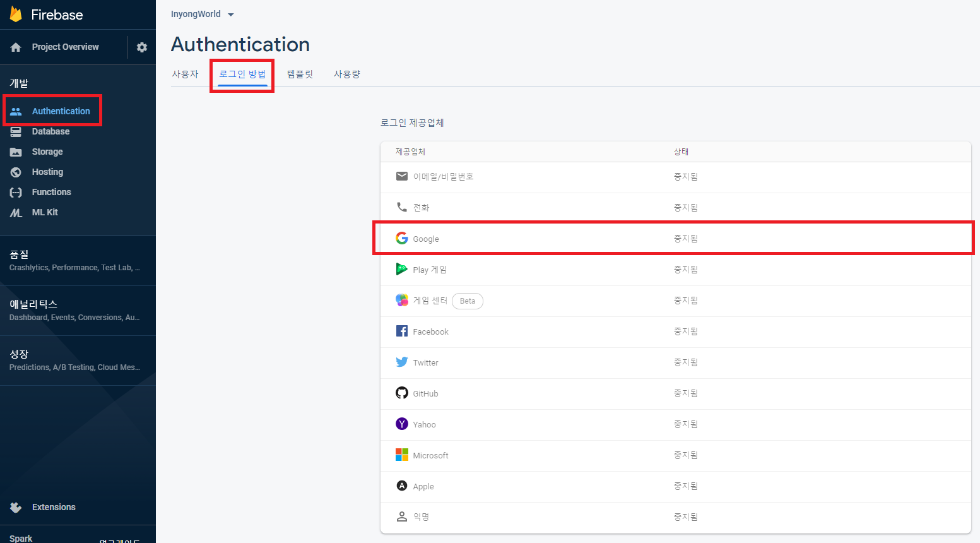
Task: Click the Firebase flame logo
Action: (x=16, y=14)
